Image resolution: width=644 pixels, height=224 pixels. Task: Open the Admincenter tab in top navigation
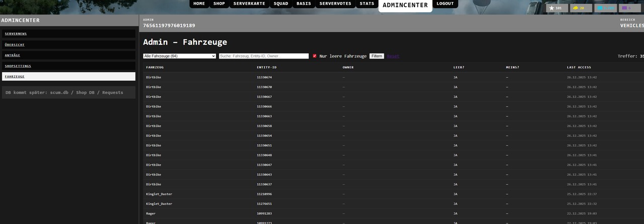coord(405,5)
